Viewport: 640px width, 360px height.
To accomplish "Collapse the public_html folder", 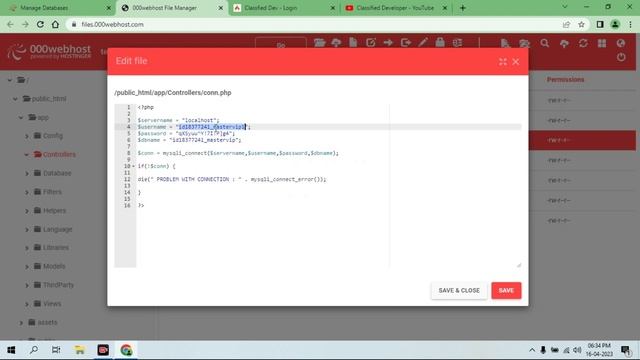I will click(x=16, y=99).
